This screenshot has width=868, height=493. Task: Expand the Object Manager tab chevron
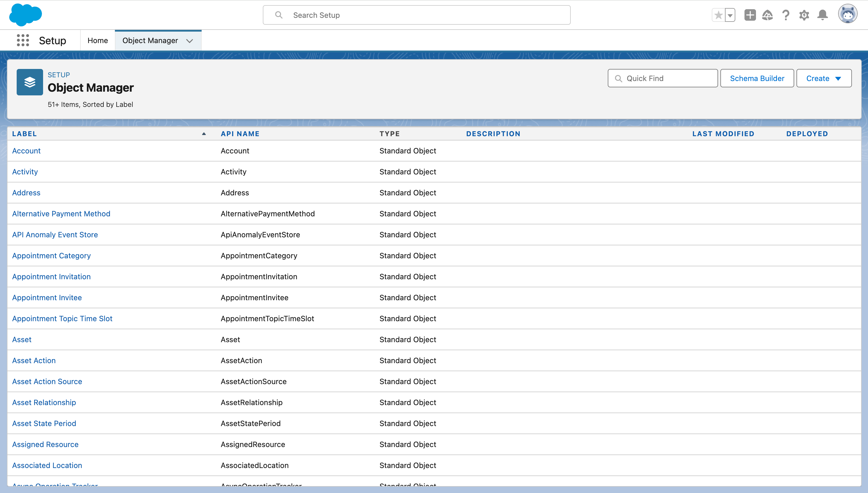[190, 41]
